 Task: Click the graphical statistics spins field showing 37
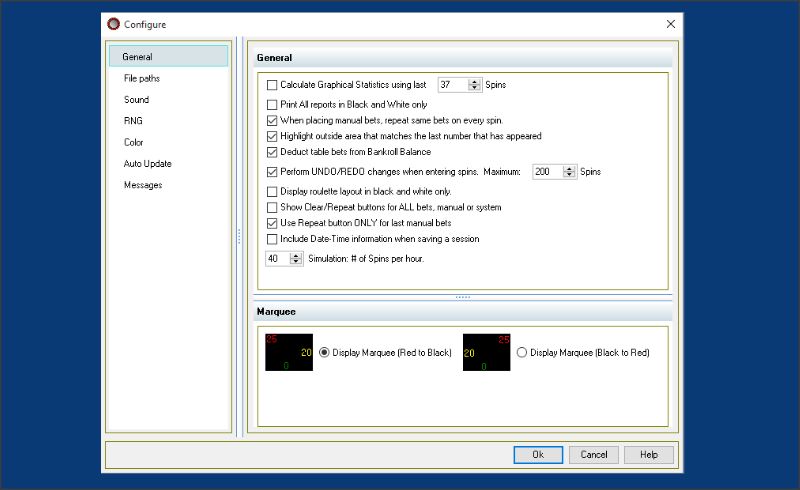click(x=453, y=85)
